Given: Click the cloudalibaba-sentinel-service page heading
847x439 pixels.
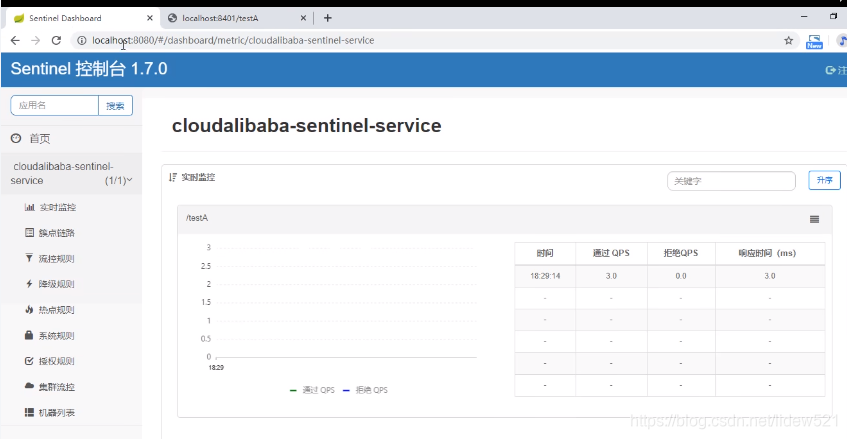Looking at the screenshot, I should [306, 125].
